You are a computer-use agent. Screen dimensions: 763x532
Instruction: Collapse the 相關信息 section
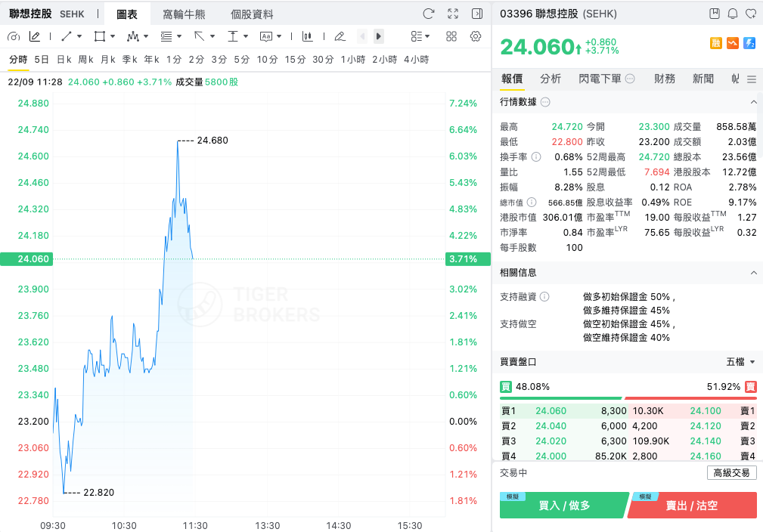click(x=752, y=273)
